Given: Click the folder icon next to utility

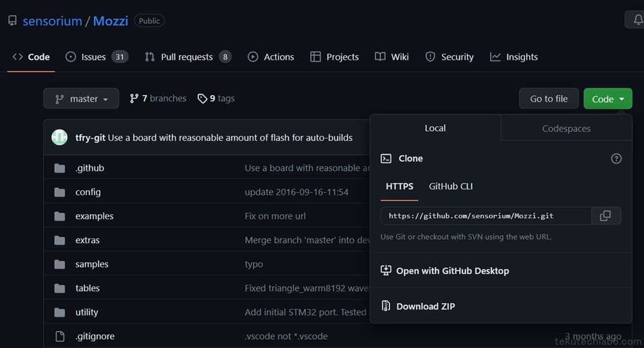Looking at the screenshot, I should tap(60, 312).
